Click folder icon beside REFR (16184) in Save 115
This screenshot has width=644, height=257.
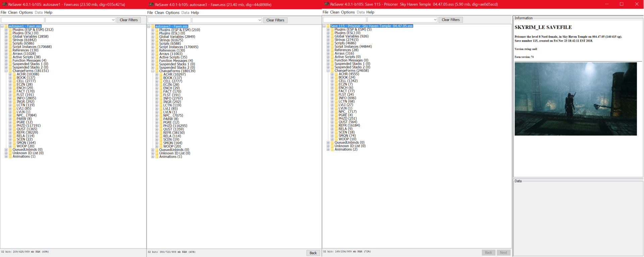click(336, 125)
